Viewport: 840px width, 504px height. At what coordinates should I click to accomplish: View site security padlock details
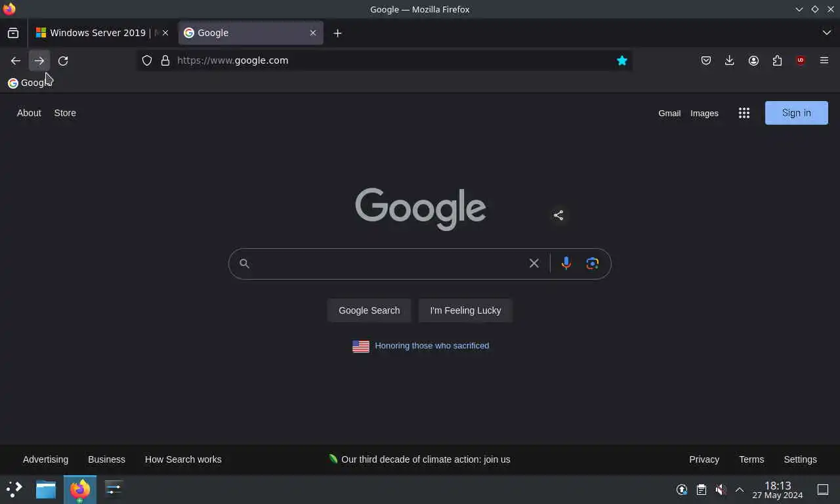(x=165, y=60)
